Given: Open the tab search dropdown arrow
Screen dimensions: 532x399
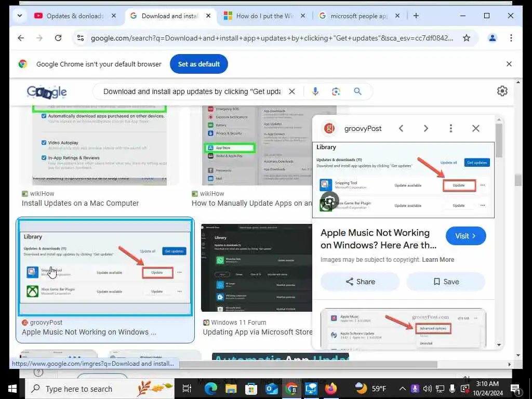Looking at the screenshot, I should pyautogui.click(x=20, y=16).
